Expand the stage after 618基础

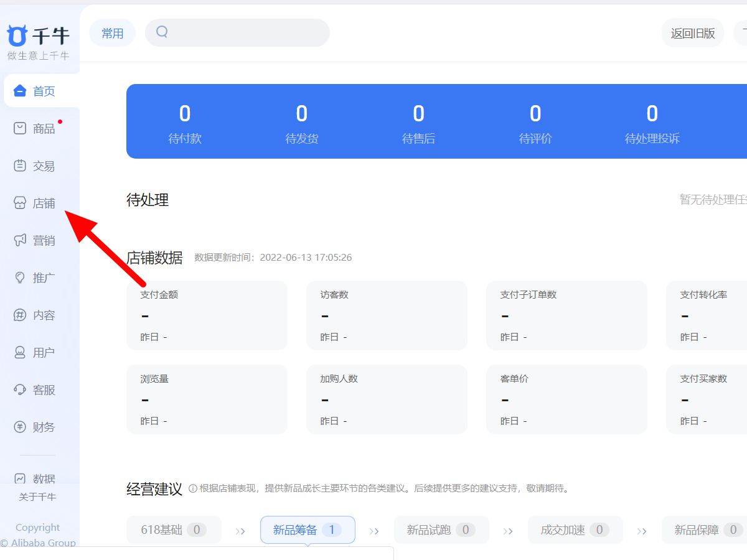click(x=240, y=530)
